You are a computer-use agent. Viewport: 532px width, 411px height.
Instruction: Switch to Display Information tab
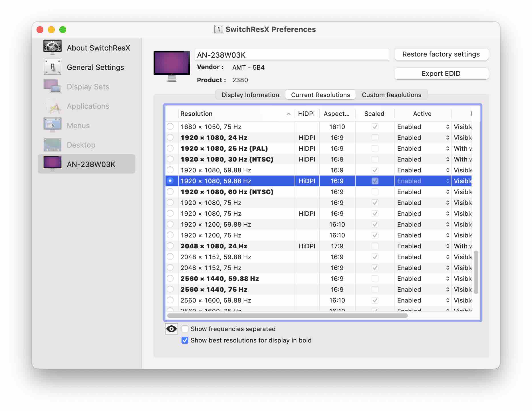(250, 95)
